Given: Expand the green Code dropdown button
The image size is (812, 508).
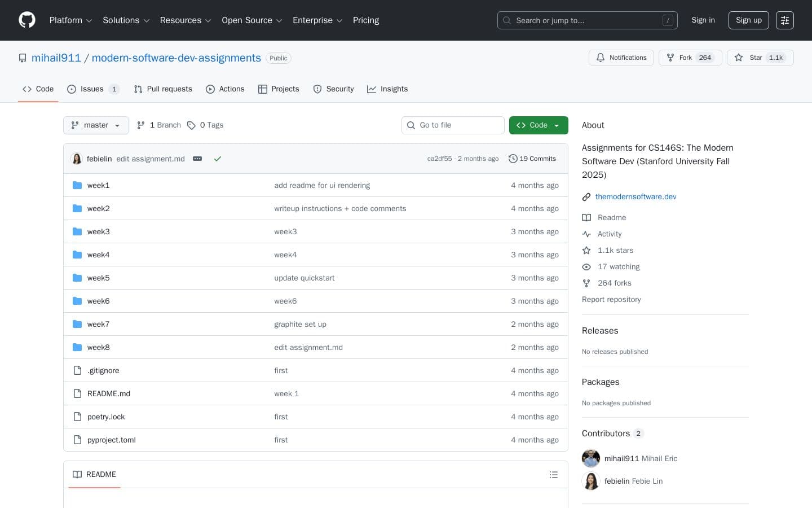Looking at the screenshot, I should coord(538,125).
